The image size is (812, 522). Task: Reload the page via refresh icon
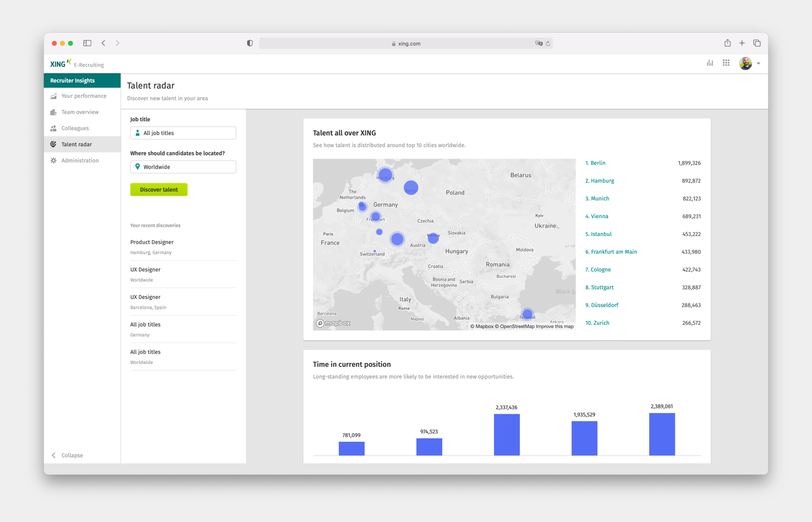coord(548,43)
